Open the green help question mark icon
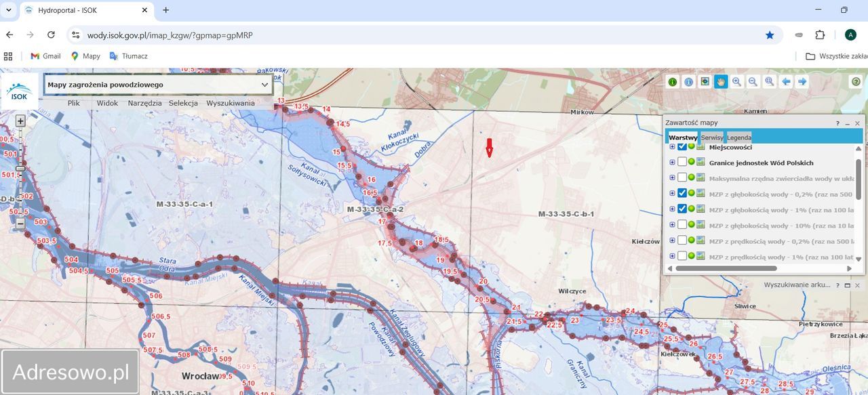Screen dimensions: 868x395 click(856, 82)
